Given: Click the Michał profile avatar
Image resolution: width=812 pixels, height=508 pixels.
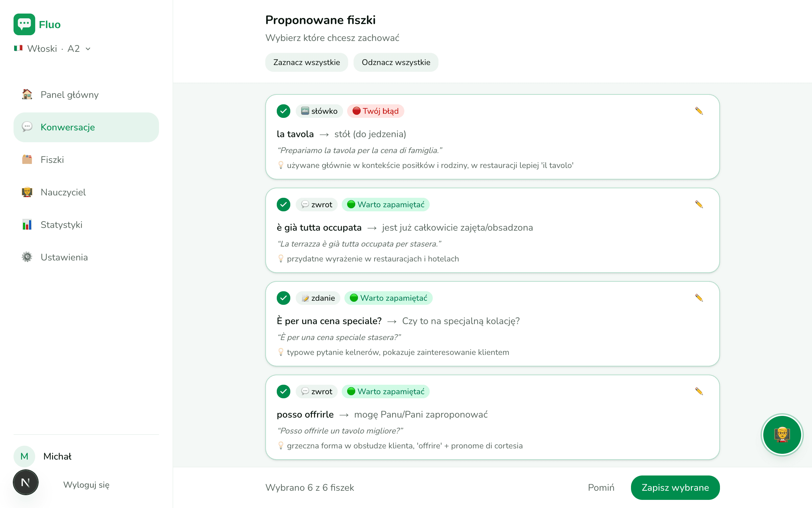Looking at the screenshot, I should tap(24, 456).
